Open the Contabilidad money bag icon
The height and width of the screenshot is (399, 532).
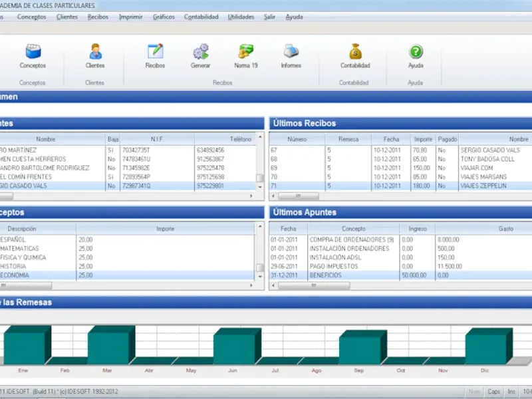click(x=355, y=52)
